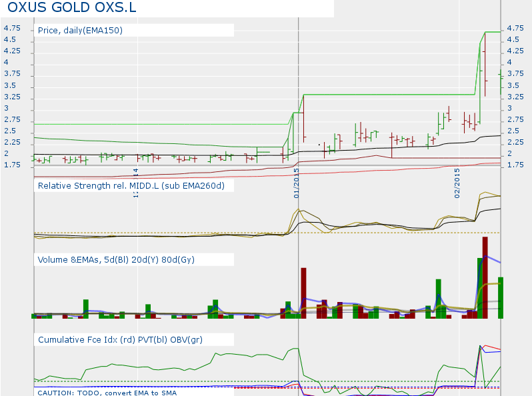Click the CAUTION: TODO convert EMA note
This screenshot has height=396, width=532.
[107, 393]
